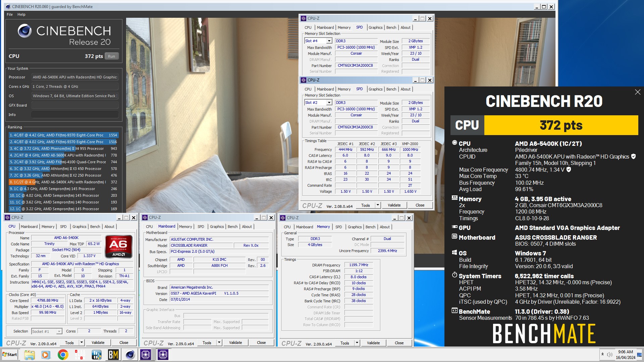Click Validate in Mainboard CPU-Z window
This screenshot has width=644, height=362.
pyautogui.click(x=235, y=343)
